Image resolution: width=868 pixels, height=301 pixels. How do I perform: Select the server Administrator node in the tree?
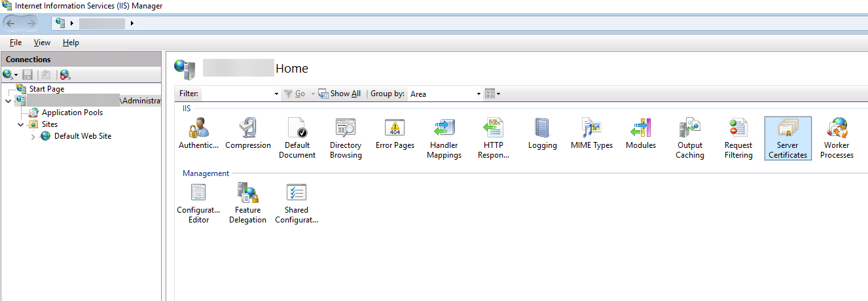coord(88,101)
